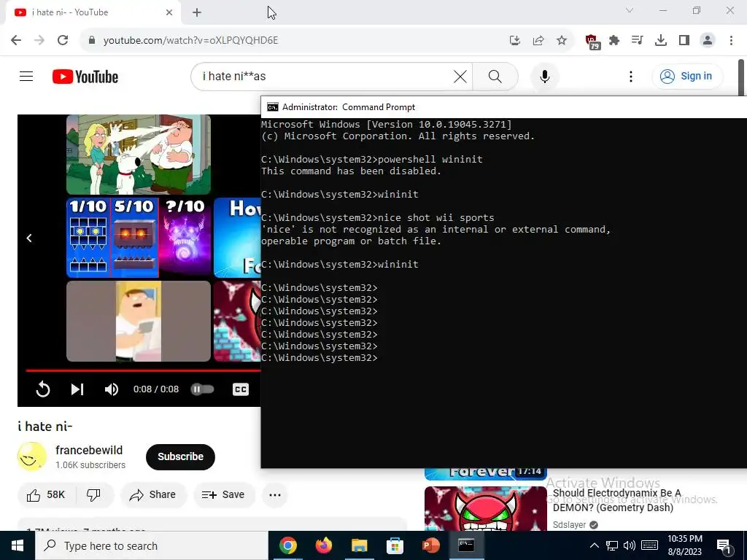The image size is (747, 560).
Task: Mute the video volume
Action: coord(112,389)
